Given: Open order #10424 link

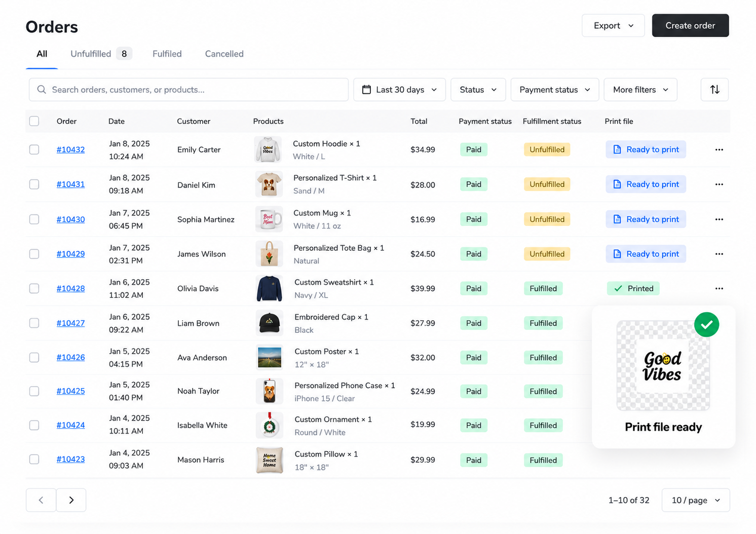Looking at the screenshot, I should click(x=70, y=425).
